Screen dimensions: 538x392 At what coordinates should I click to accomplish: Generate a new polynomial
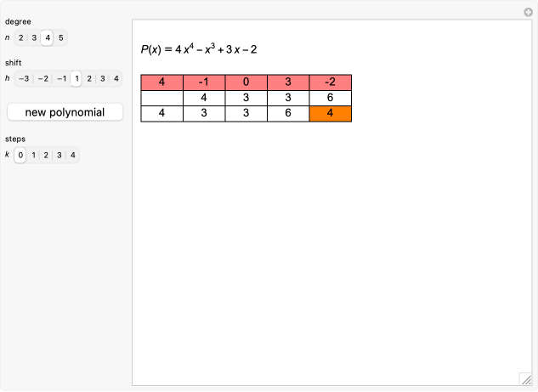coord(65,112)
